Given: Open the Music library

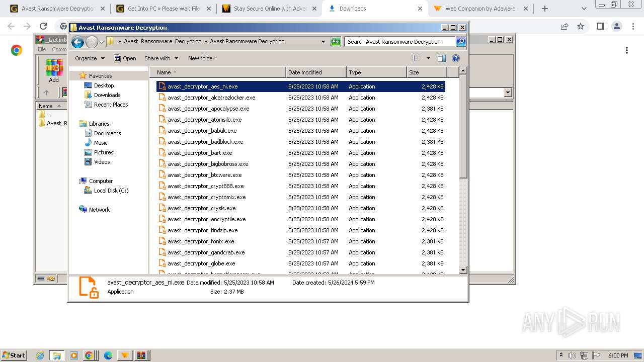Looking at the screenshot, I should click(101, 143).
